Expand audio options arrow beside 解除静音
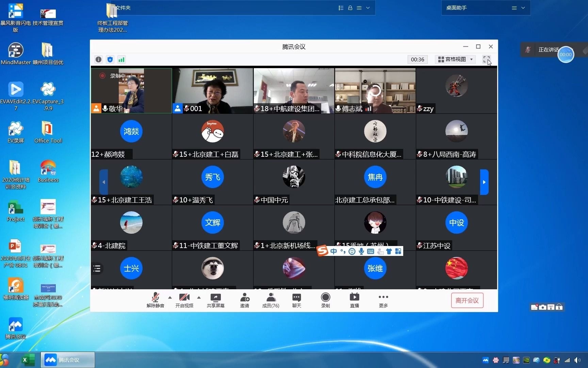Image resolution: width=588 pixels, height=368 pixels. (x=170, y=297)
